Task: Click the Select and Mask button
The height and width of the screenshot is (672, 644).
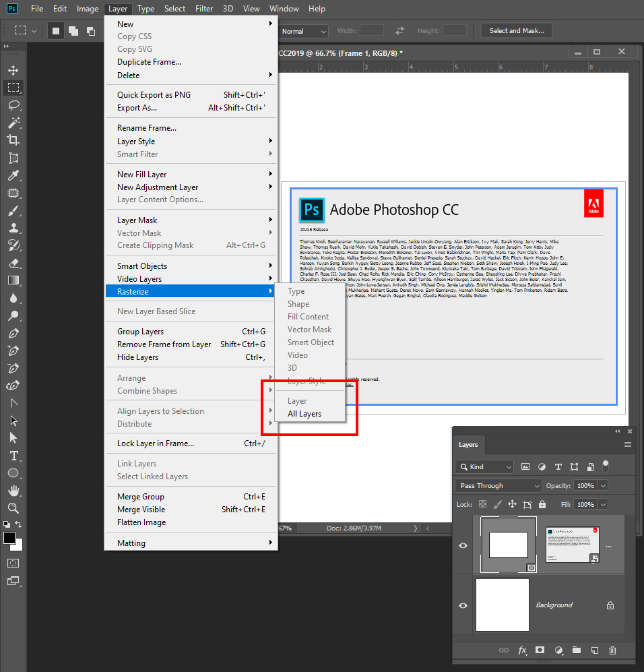Action: pyautogui.click(x=516, y=30)
